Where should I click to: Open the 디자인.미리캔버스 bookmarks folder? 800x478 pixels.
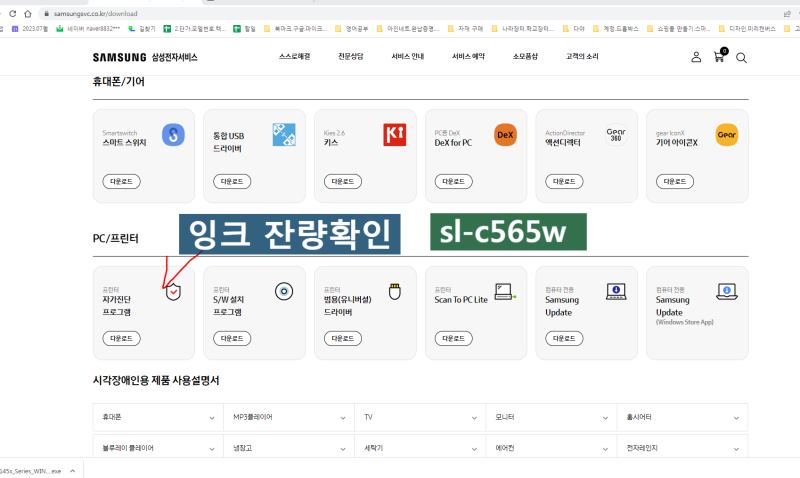click(747, 29)
